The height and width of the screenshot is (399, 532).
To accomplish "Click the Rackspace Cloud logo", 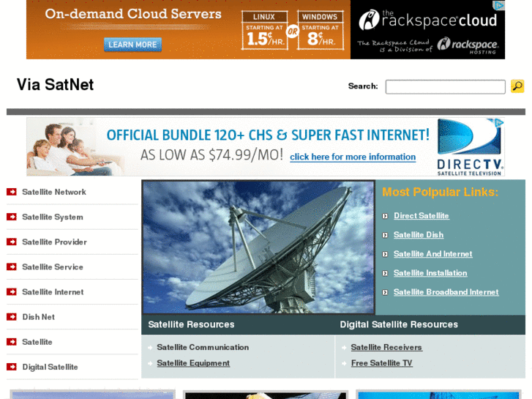I will (x=427, y=20).
